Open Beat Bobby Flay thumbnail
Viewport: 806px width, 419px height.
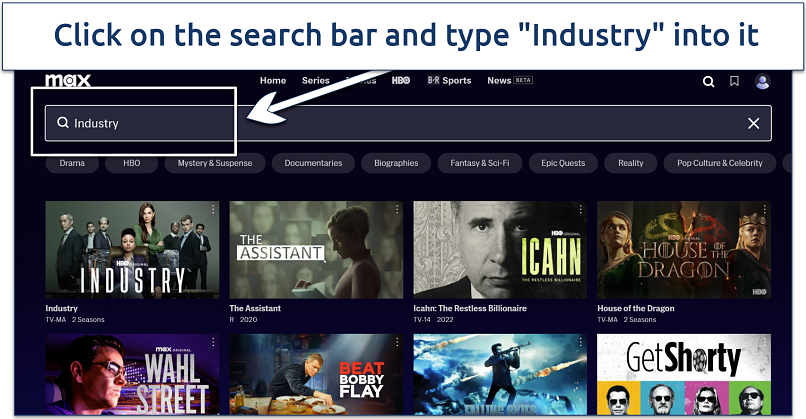[316, 374]
